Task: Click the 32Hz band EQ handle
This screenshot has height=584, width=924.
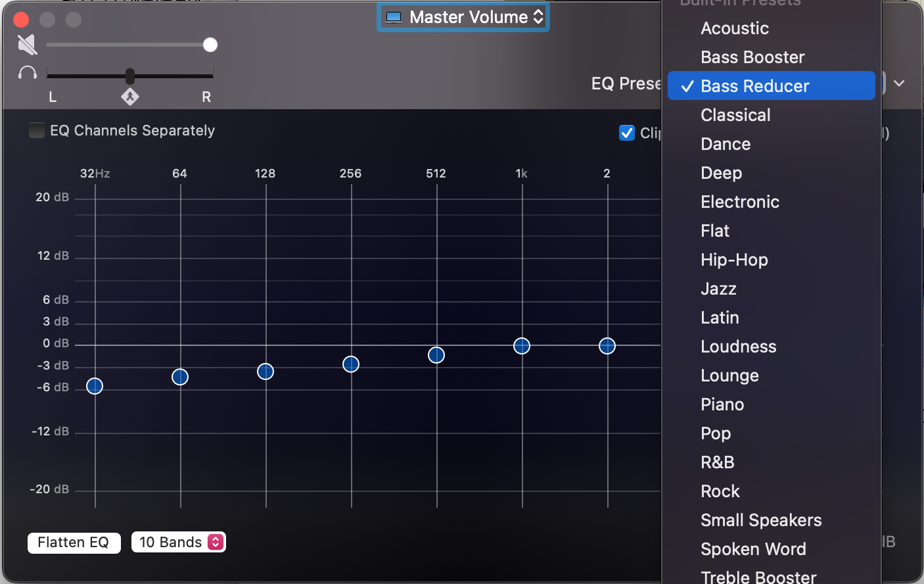Action: pyautogui.click(x=95, y=386)
